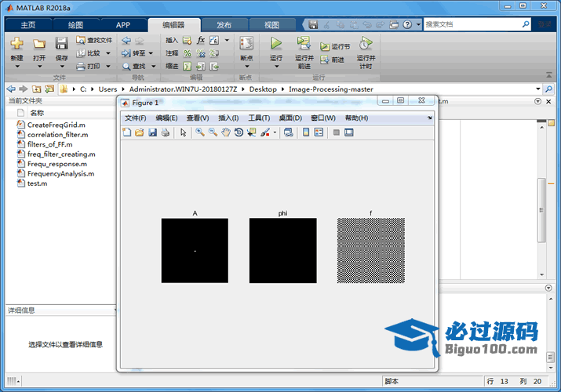This screenshot has height=392, width=561.
Task: Toggle the Insert Colorbar button
Action: [x=306, y=132]
